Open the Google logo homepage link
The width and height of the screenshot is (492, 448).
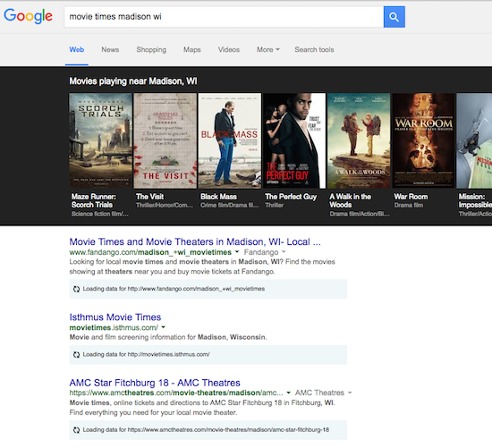click(29, 16)
